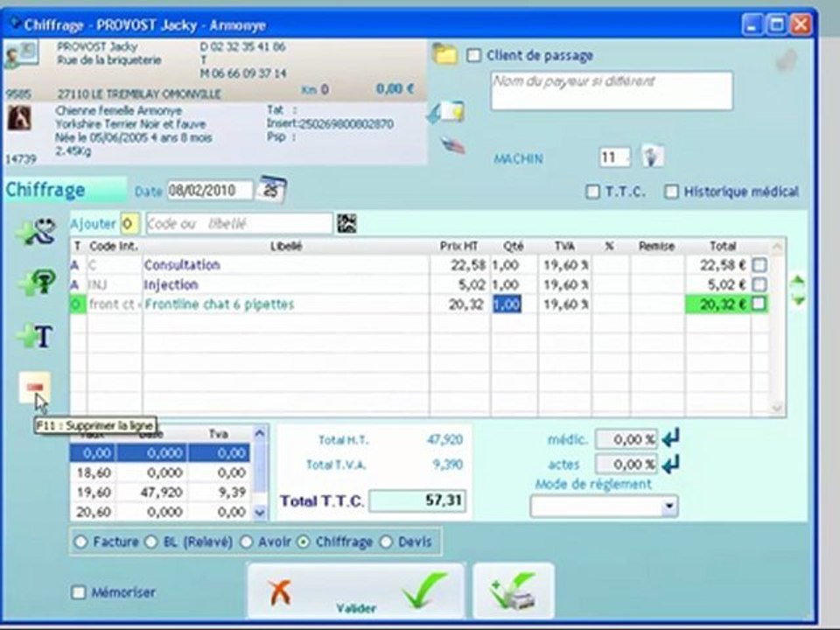The image size is (840, 630).
Task: Click the Nom du payeur si différent field
Action: pos(612,90)
